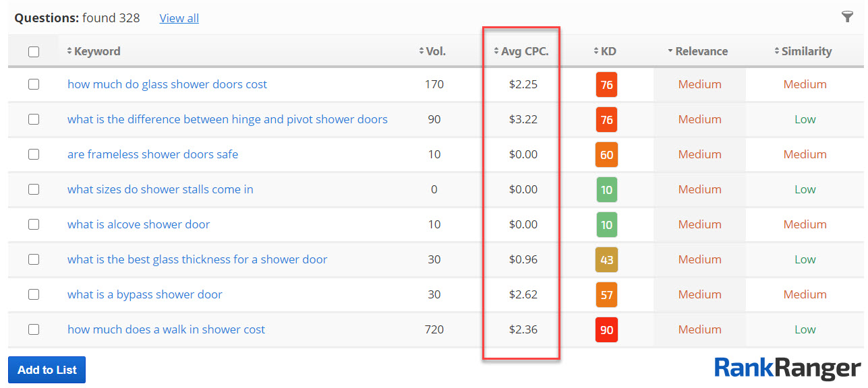Viewport: 868px width, 388px height.
Task: Open keyword how much do glass shower doors cost
Action: pyautogui.click(x=167, y=84)
